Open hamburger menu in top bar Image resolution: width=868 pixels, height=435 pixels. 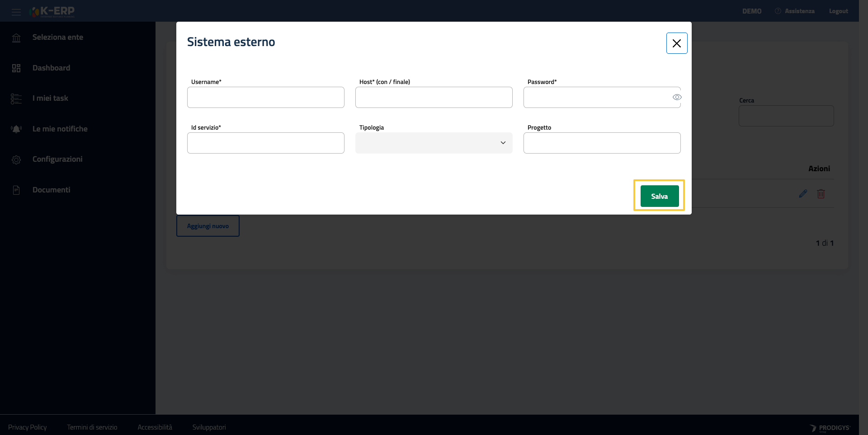click(16, 12)
